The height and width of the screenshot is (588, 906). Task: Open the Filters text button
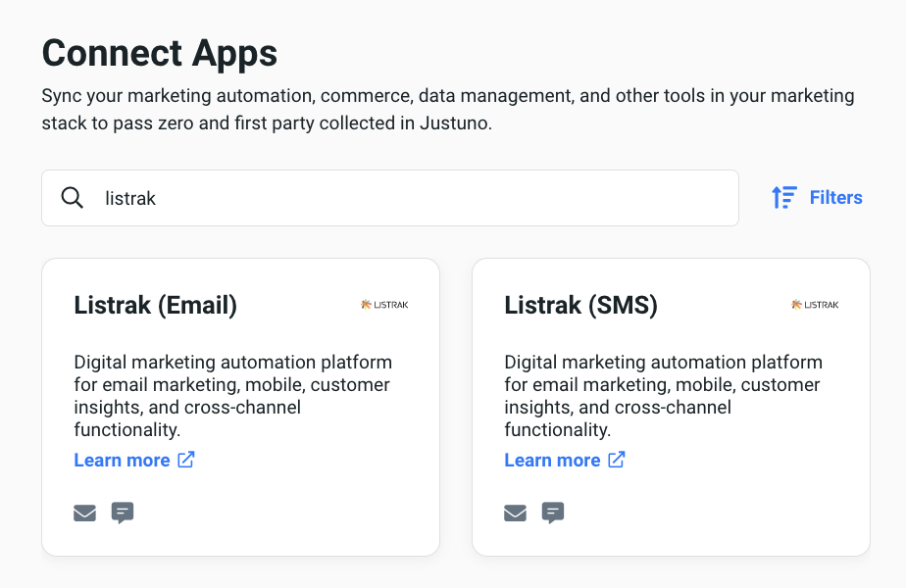[x=835, y=198]
